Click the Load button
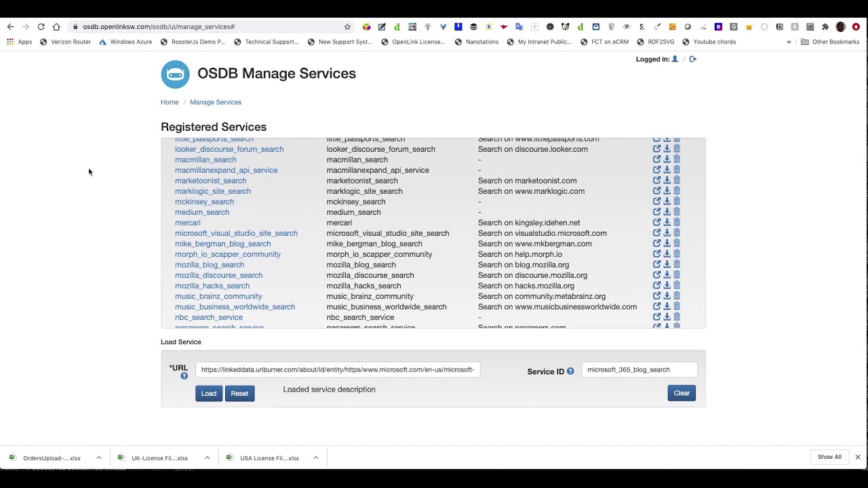The height and width of the screenshot is (488, 868). pos(209,394)
